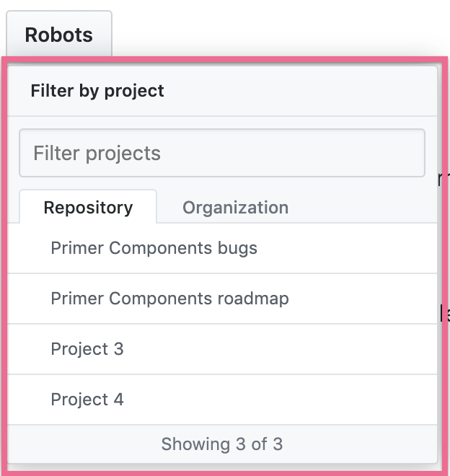Image resolution: width=450 pixels, height=476 pixels.
Task: Click the Showing 3 of 3 footer
Action: pos(222,444)
